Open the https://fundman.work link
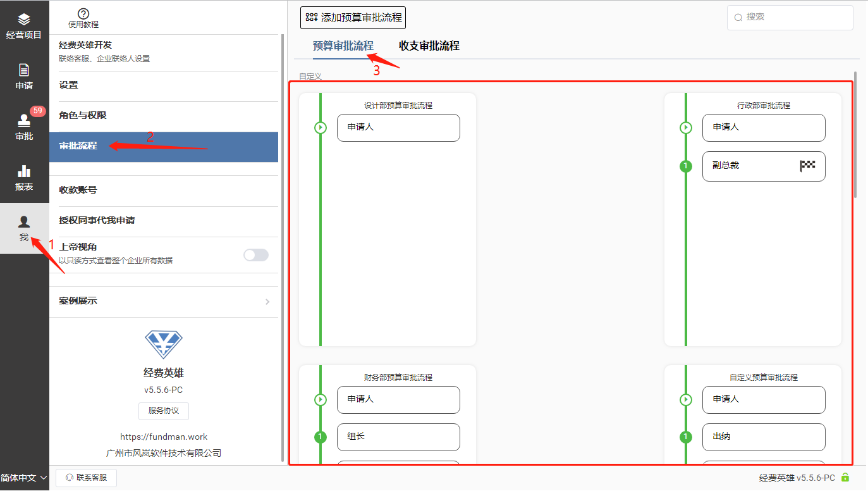 (x=164, y=437)
